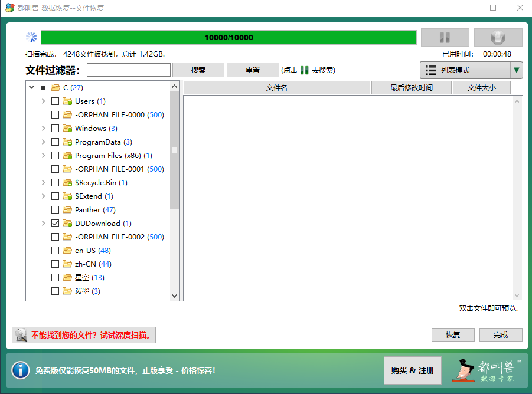This screenshot has width=532, height=394.
Task: Click the list mode lines icon
Action: pos(431,70)
